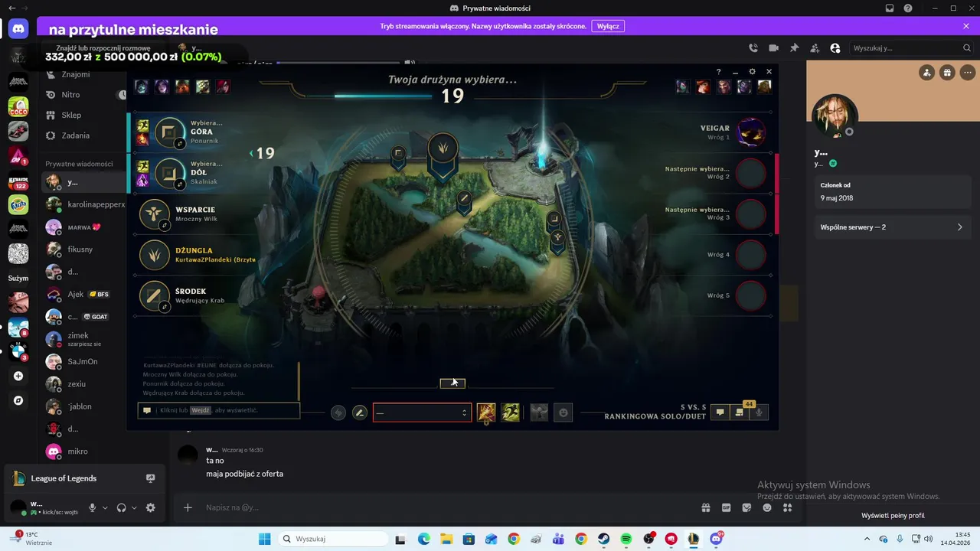Open Discord direct messages home icon

pos(18,30)
